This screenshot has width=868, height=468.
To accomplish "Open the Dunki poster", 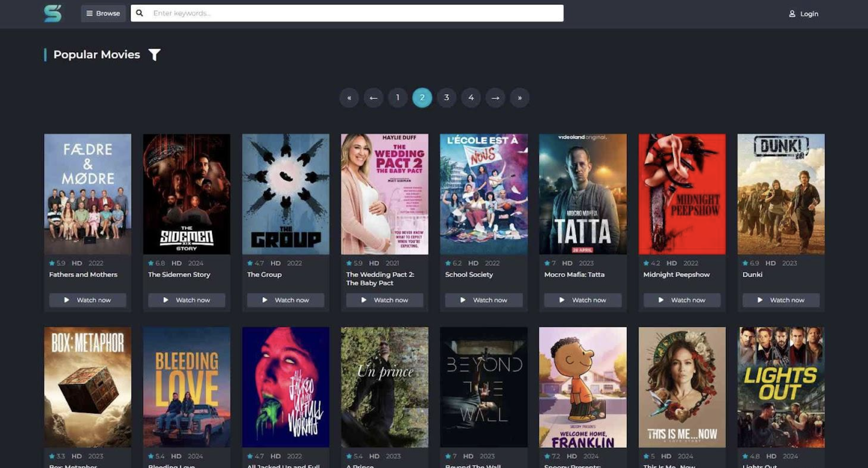I will pyautogui.click(x=781, y=194).
